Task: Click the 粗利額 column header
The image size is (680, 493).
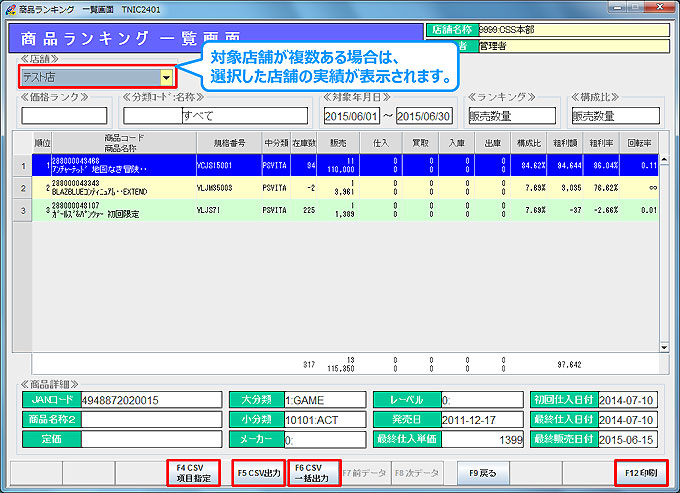Action: tap(567, 143)
